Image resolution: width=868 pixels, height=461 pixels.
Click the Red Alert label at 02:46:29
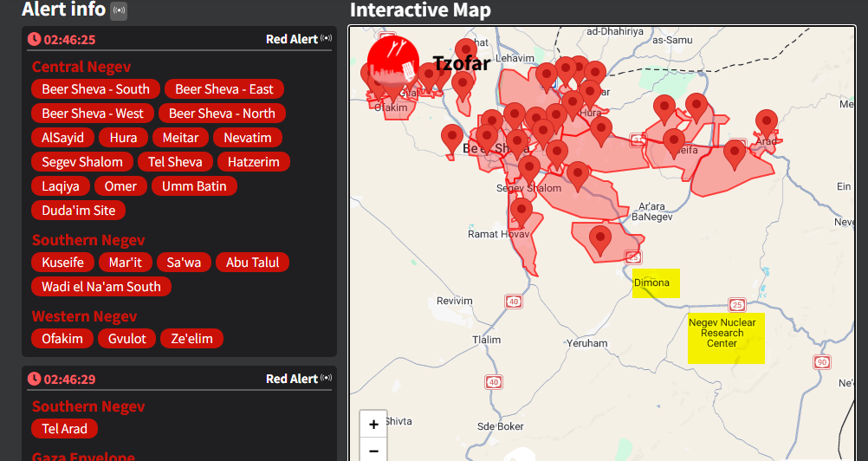pyautogui.click(x=292, y=379)
